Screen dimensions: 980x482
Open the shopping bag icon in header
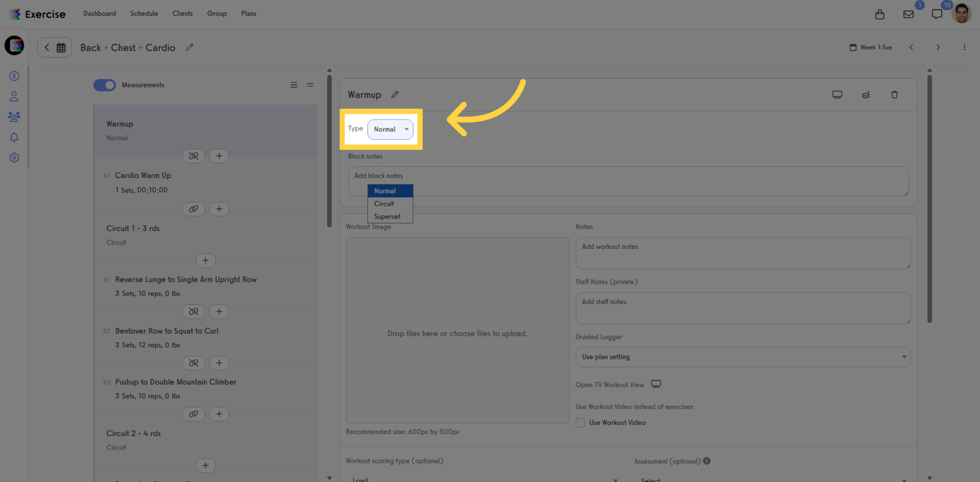pos(880,14)
